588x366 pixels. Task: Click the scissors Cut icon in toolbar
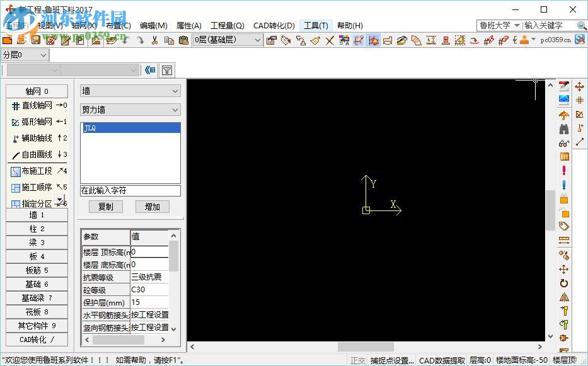[x=154, y=40]
